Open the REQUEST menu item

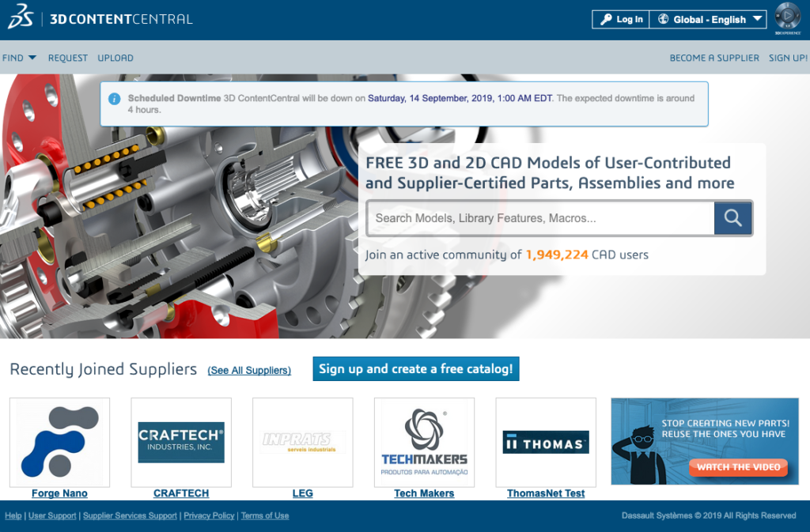coord(68,58)
